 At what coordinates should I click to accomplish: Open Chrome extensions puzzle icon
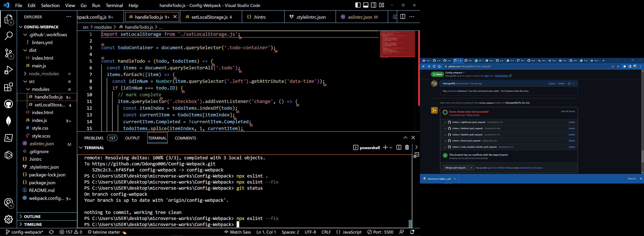coord(624,66)
